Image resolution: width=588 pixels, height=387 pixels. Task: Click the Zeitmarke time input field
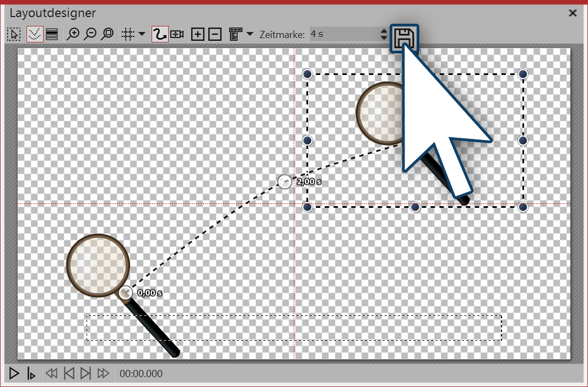[x=343, y=34]
